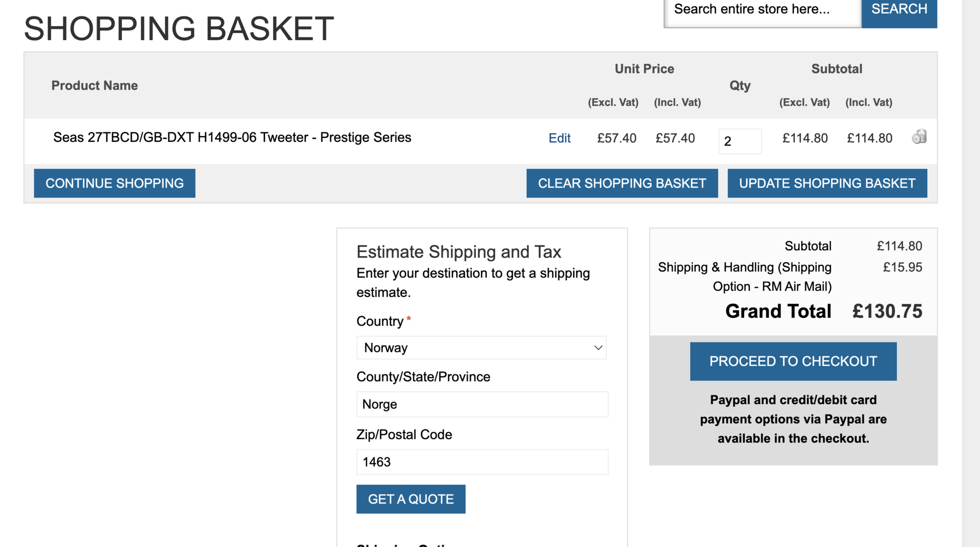Focus the Zip/Postal Code field
This screenshot has height=547, width=980.
click(x=482, y=462)
